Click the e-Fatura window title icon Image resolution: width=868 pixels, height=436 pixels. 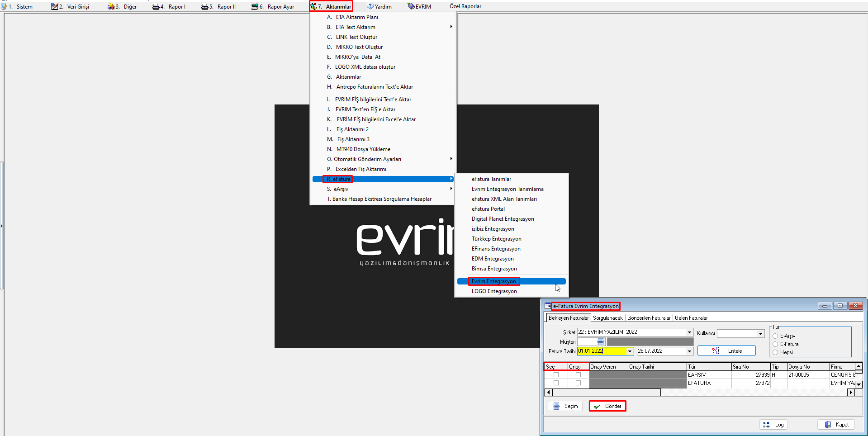(548, 306)
